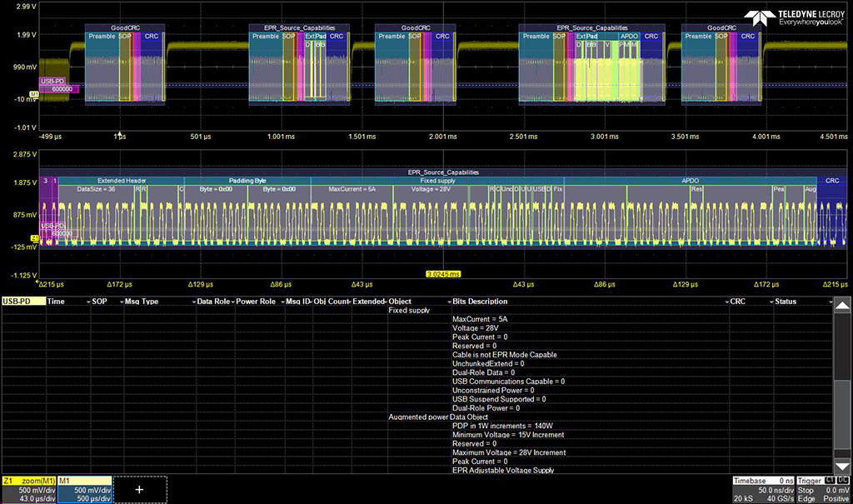Click the yellow 3.0245 ms zoom position label
The width and height of the screenshot is (853, 504).
442,273
